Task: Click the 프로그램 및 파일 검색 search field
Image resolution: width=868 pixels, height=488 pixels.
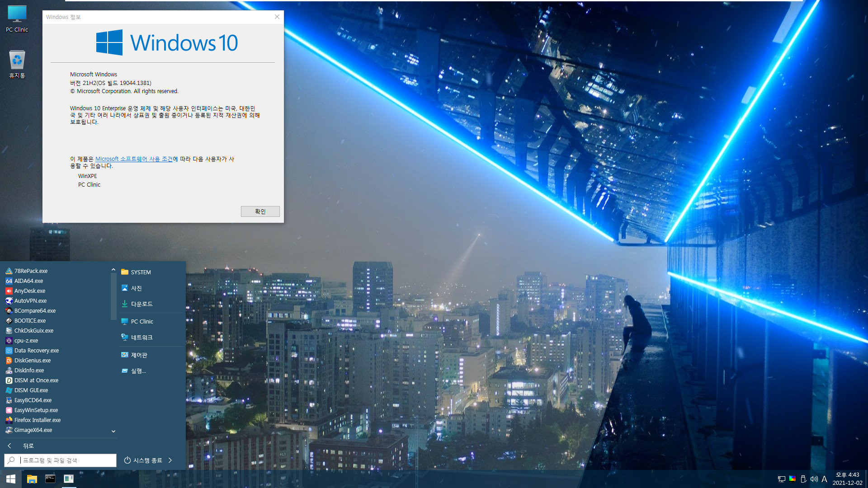Action: point(60,460)
